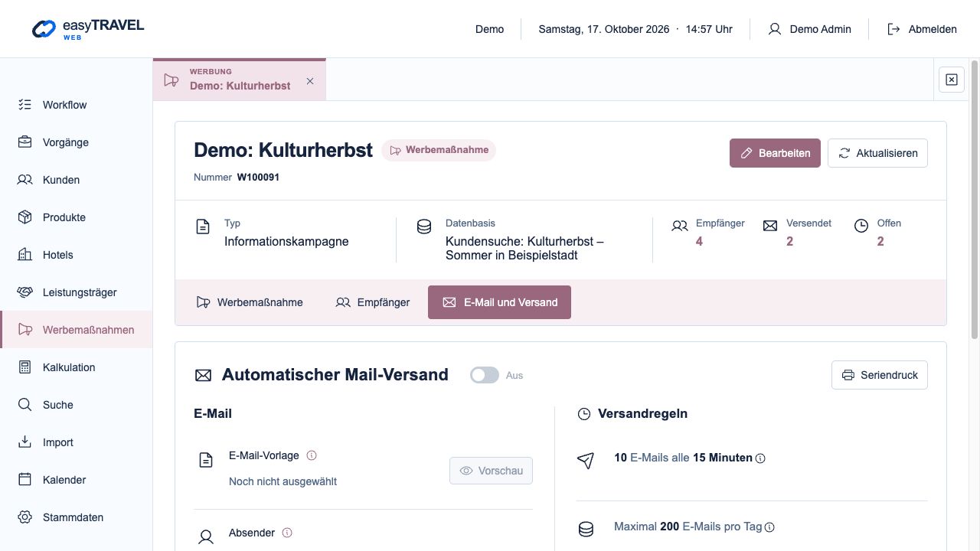Screen dimensions: 980x551
Task: Click the Offen count value
Action: coord(880,241)
